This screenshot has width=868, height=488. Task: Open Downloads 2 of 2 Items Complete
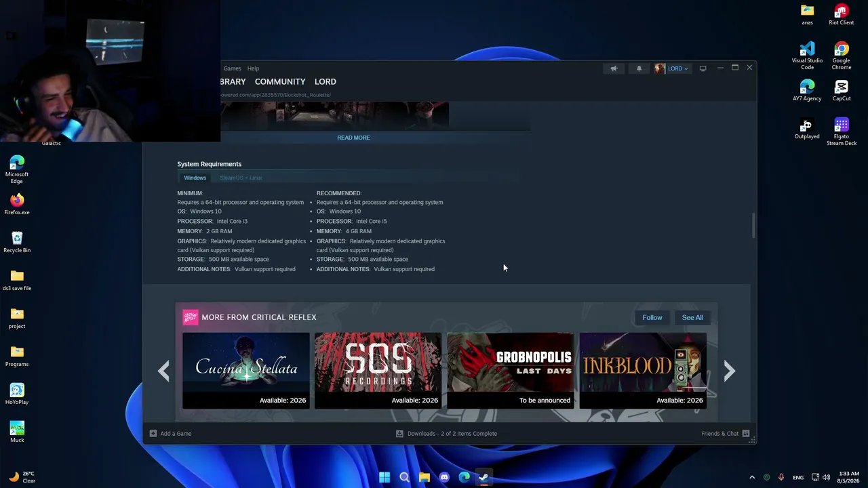click(x=452, y=434)
